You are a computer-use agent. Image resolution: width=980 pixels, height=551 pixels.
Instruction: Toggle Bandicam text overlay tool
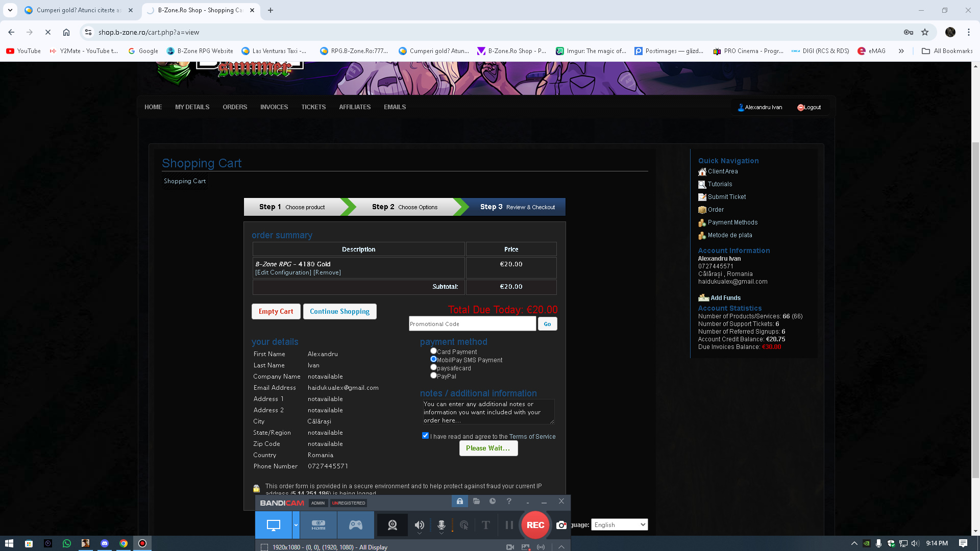486,525
